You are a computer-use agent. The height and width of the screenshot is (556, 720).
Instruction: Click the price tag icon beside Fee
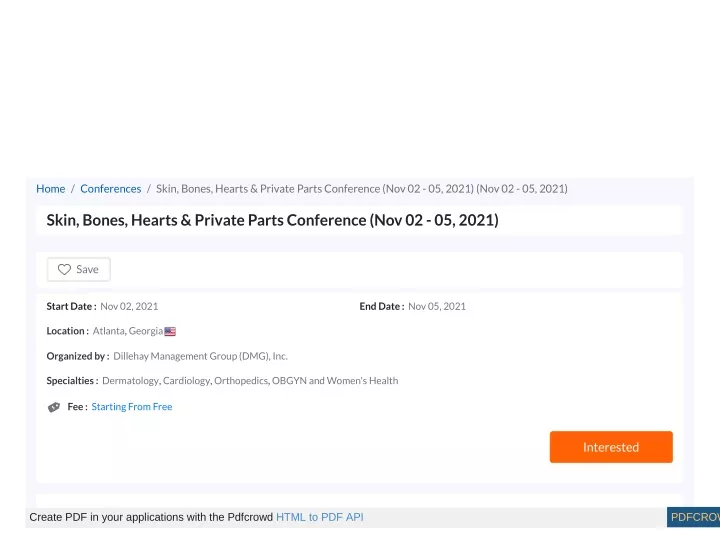[x=54, y=407]
